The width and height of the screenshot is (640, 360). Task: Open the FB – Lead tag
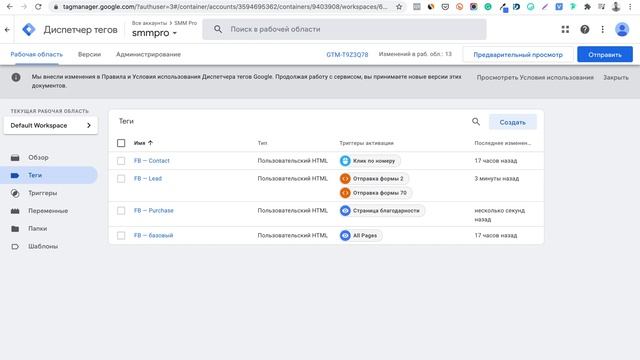click(x=148, y=179)
